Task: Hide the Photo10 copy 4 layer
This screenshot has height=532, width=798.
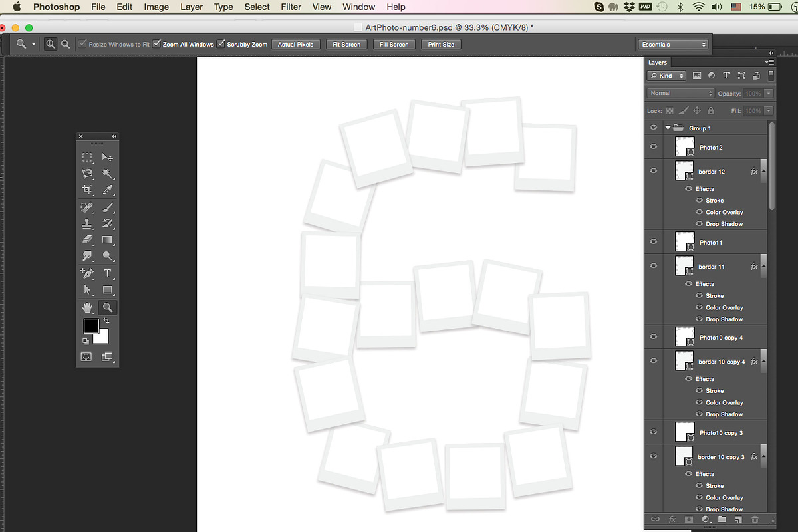Action: tap(654, 337)
